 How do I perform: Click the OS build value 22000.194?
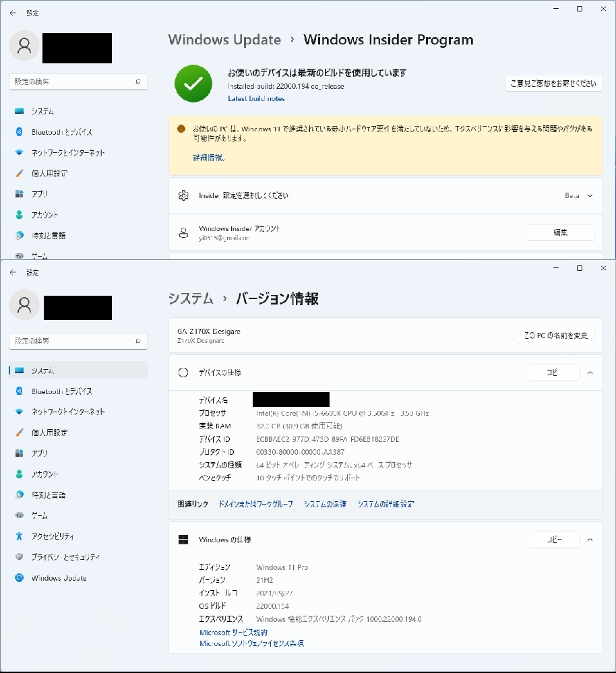[272, 606]
